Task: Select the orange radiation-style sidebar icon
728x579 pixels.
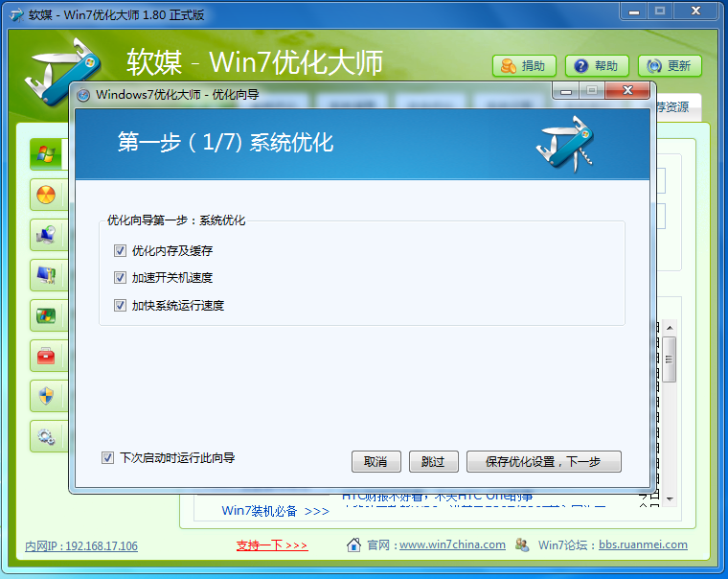Action: (x=46, y=195)
